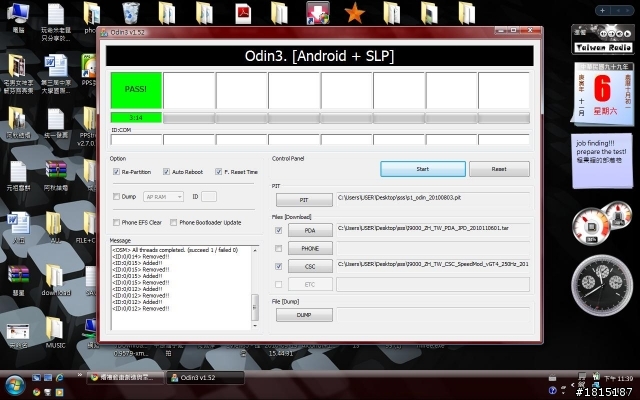Image resolution: width=640 pixels, height=400 pixels.
Task: Select Odin3 v1.52 taskbar button
Action: 205,378
